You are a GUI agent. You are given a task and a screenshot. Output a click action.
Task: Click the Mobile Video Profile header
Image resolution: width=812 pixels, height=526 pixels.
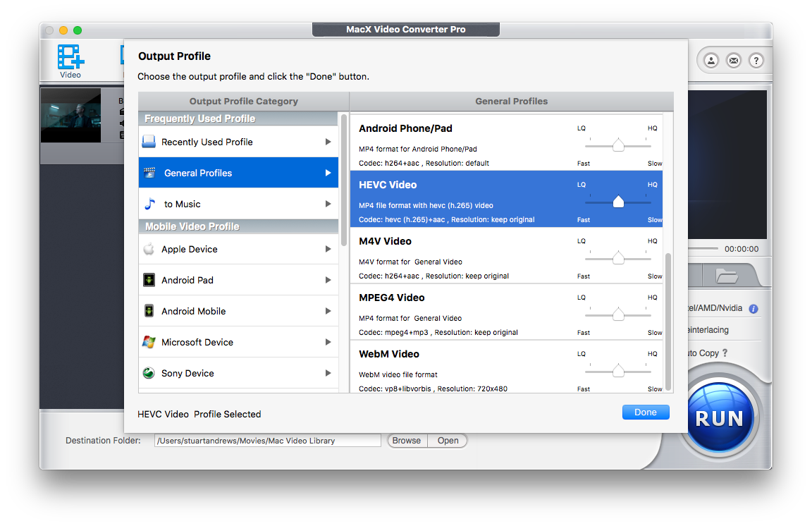[x=238, y=226]
